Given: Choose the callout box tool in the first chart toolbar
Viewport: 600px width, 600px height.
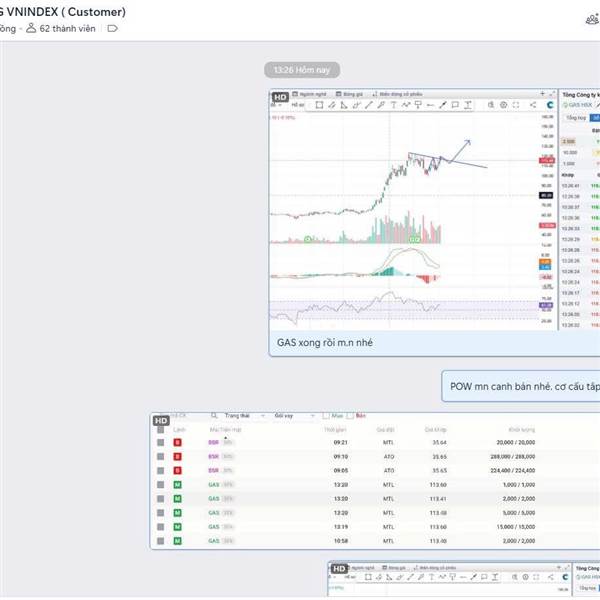Looking at the screenshot, I should [x=455, y=105].
